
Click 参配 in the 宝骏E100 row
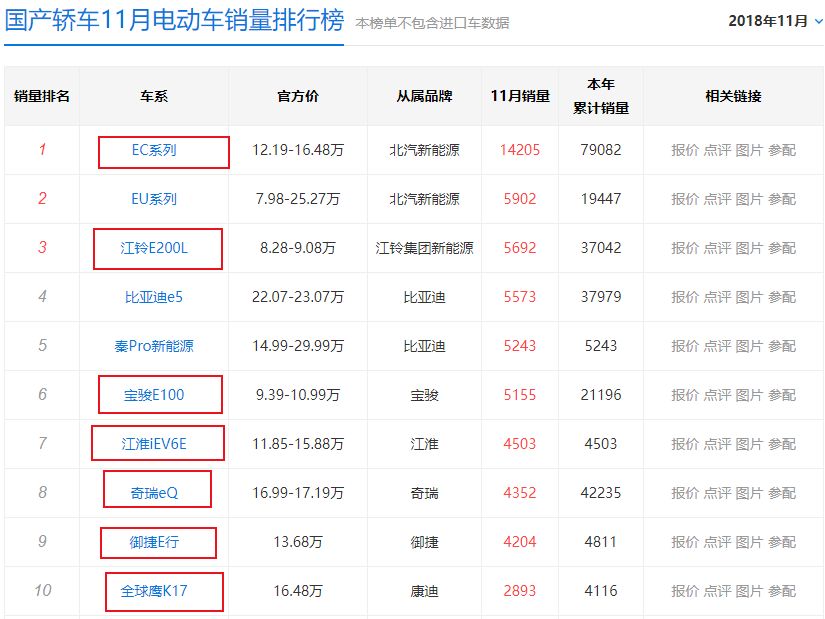[x=782, y=395]
